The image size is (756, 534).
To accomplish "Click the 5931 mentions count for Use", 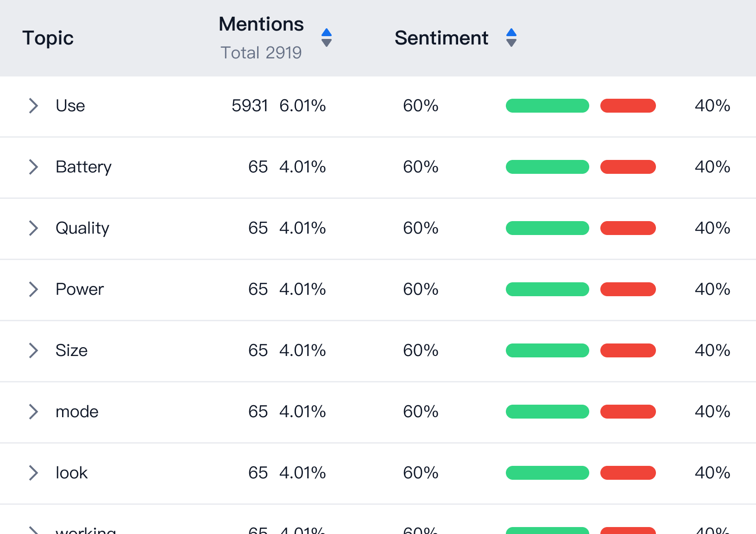I will click(x=250, y=106).
